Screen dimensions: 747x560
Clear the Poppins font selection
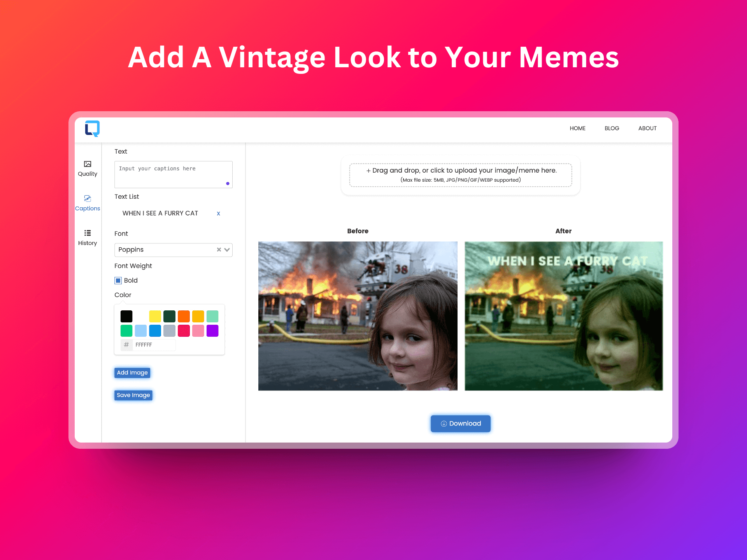(219, 250)
